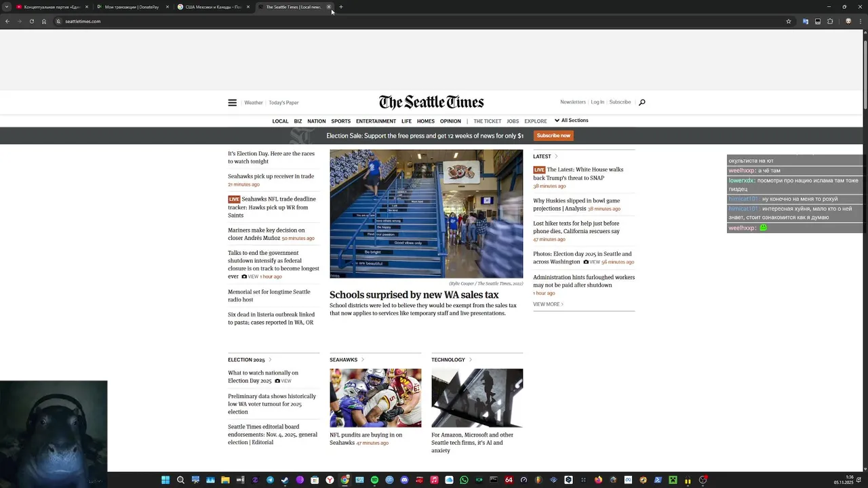
Task: Go back in browser history
Action: point(7,21)
